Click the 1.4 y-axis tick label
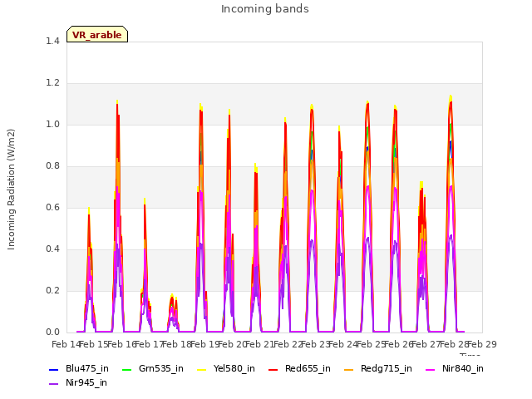The width and height of the screenshot is (532, 399). pos(52,41)
